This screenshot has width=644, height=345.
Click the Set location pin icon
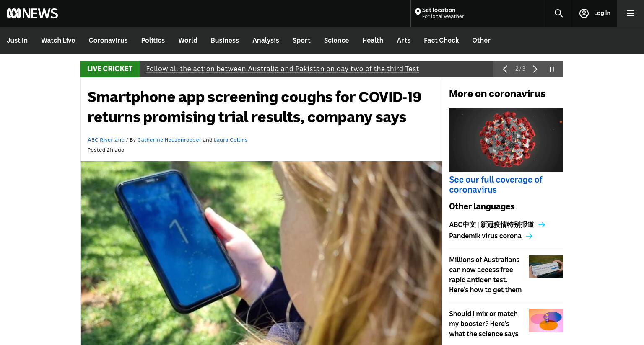point(418,13)
